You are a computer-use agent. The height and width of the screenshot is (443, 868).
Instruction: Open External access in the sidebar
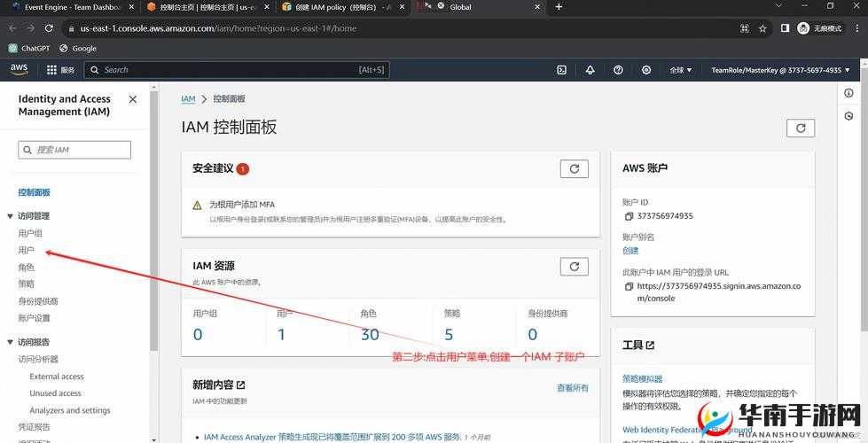pos(57,377)
